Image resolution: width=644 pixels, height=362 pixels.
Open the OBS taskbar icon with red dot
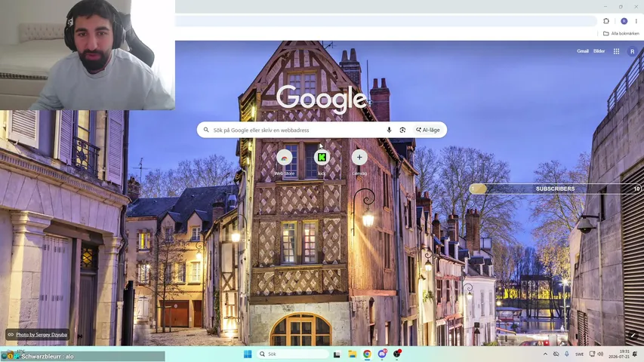[x=397, y=354]
